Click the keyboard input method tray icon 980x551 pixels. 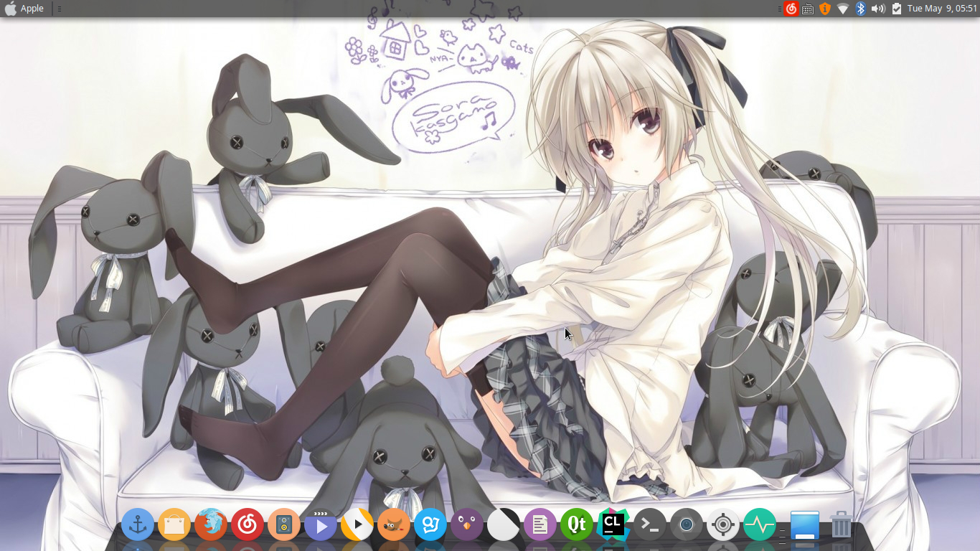click(x=808, y=9)
